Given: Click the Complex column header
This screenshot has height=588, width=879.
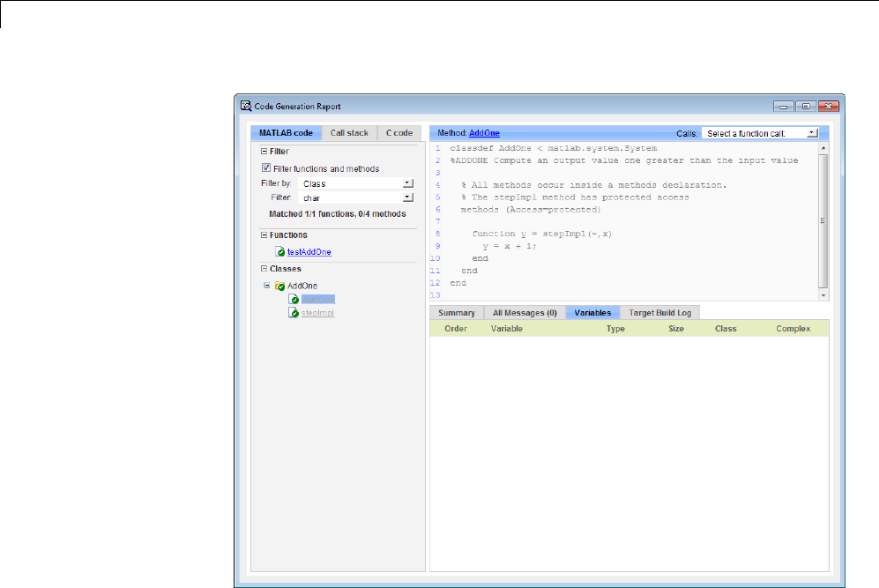Looking at the screenshot, I should tap(793, 329).
